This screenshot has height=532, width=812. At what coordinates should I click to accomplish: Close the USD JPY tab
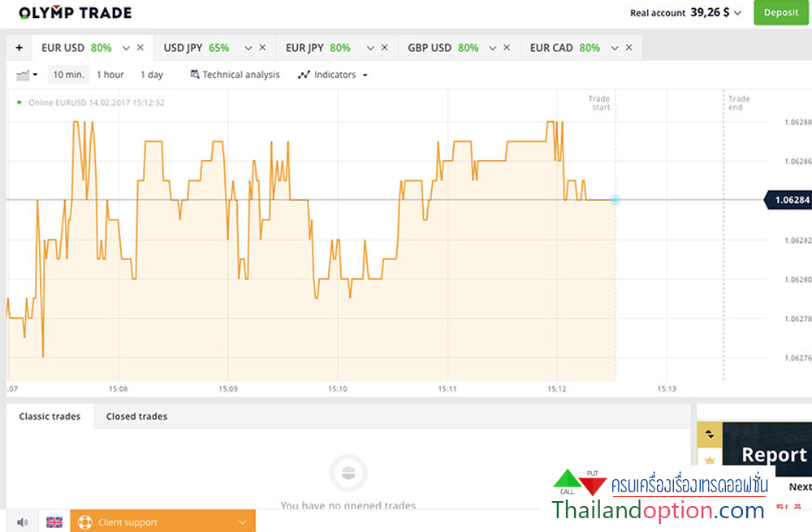pyautogui.click(x=262, y=48)
